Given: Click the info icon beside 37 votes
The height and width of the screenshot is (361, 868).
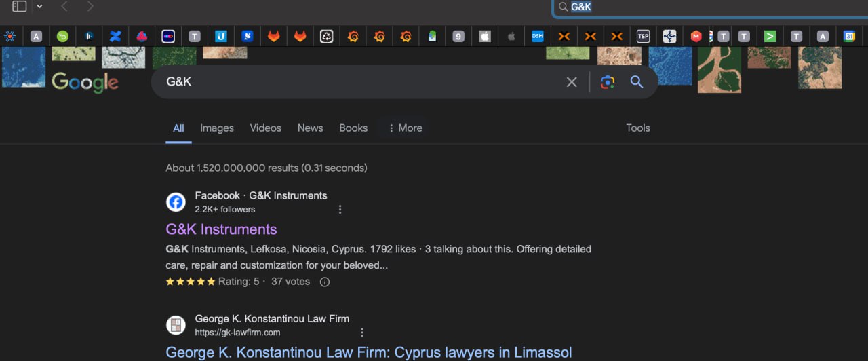Looking at the screenshot, I should tap(325, 282).
